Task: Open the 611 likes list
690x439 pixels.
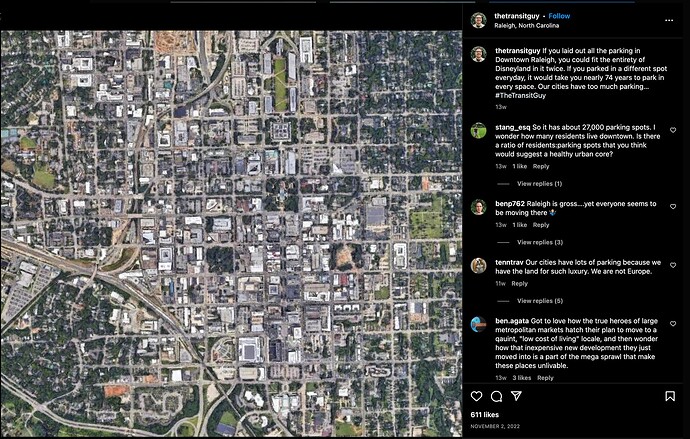Action: point(484,414)
